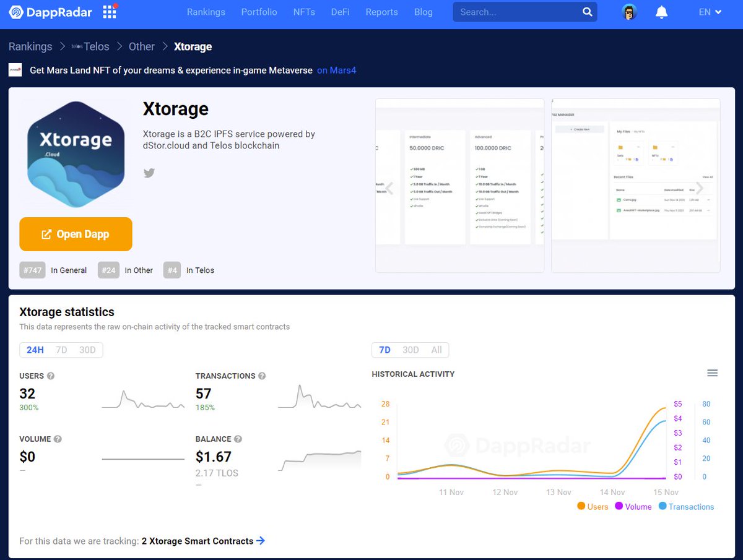Select 7D historical activity range
Image resolution: width=743 pixels, height=560 pixels.
[385, 350]
